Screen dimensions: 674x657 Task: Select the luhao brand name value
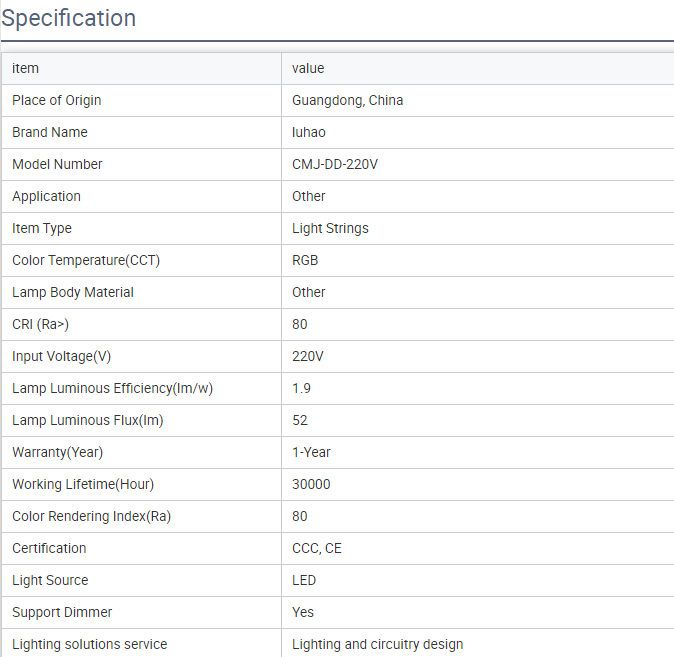tap(308, 132)
